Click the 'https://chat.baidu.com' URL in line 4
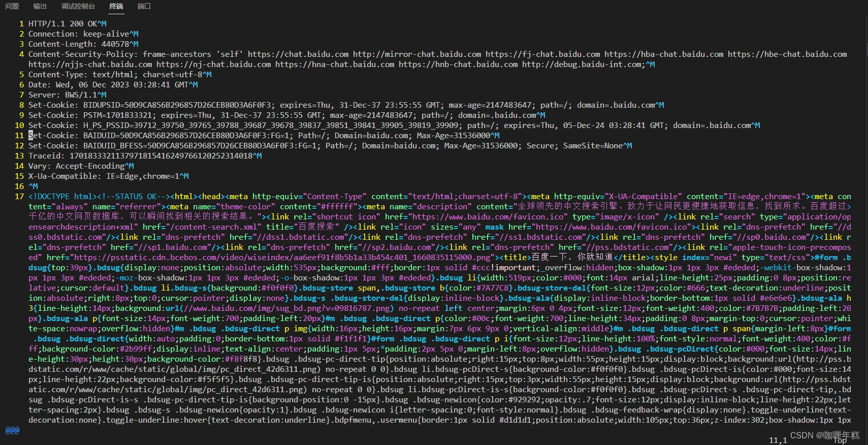The image size is (868, 445). pos(299,54)
